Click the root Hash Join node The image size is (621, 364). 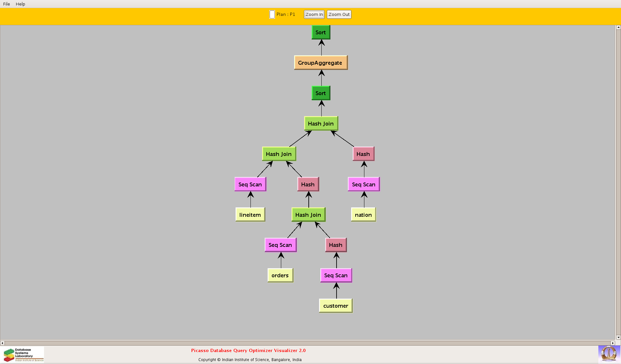click(321, 124)
